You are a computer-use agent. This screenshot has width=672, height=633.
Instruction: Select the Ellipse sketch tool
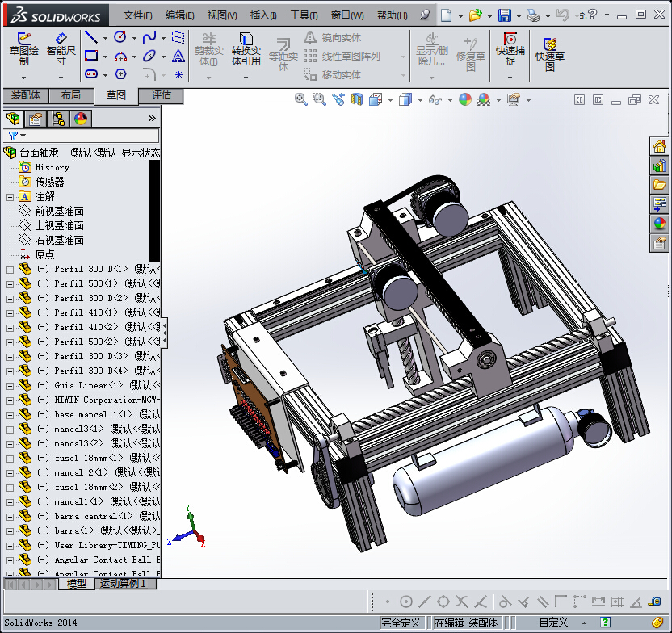click(x=149, y=56)
